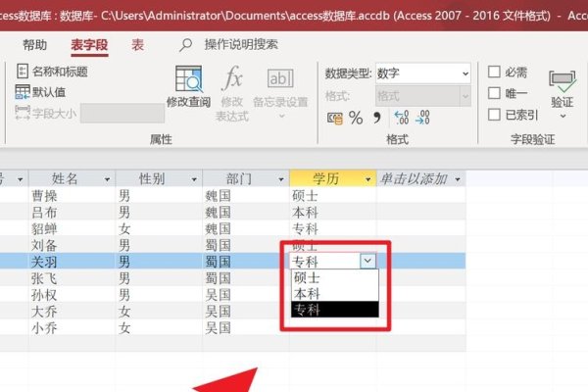Click the search magnifier icon
This screenshot has width=588, height=392.
tap(185, 45)
